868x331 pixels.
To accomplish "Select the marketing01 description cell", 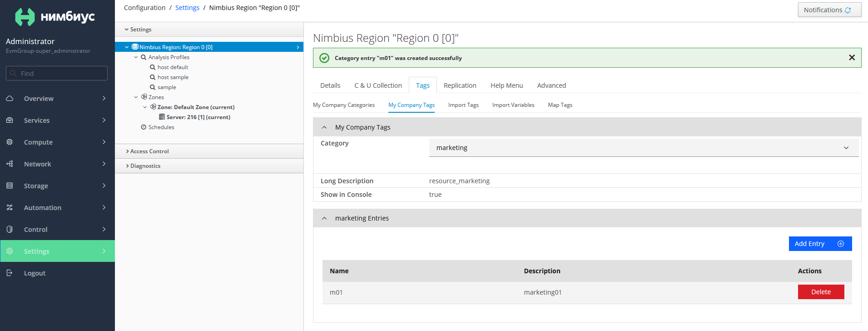I will click(x=543, y=292).
